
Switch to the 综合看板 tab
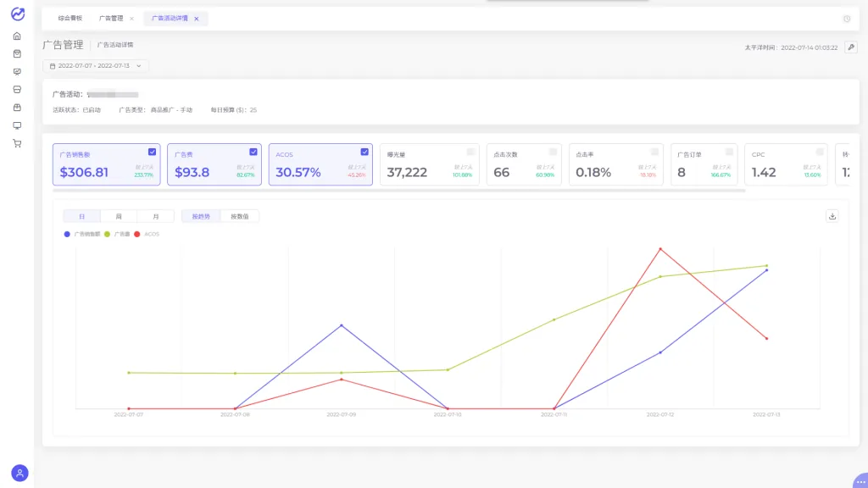[70, 19]
